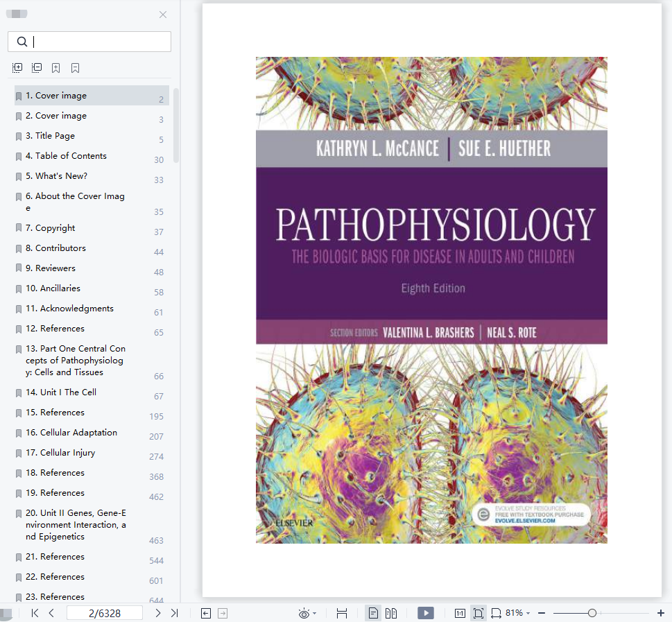Click the fit width icon
Screen dimensions: 672x622
pos(496,614)
